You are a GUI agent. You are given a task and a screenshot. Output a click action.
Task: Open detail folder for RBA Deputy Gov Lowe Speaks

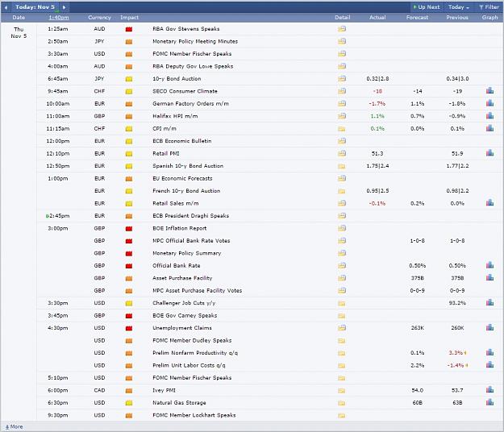(342, 66)
